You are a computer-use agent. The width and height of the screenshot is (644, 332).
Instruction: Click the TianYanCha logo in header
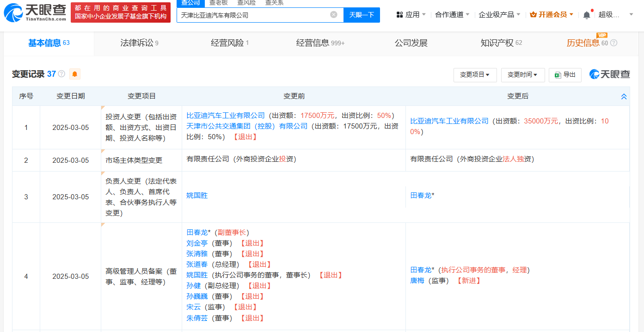click(35, 12)
